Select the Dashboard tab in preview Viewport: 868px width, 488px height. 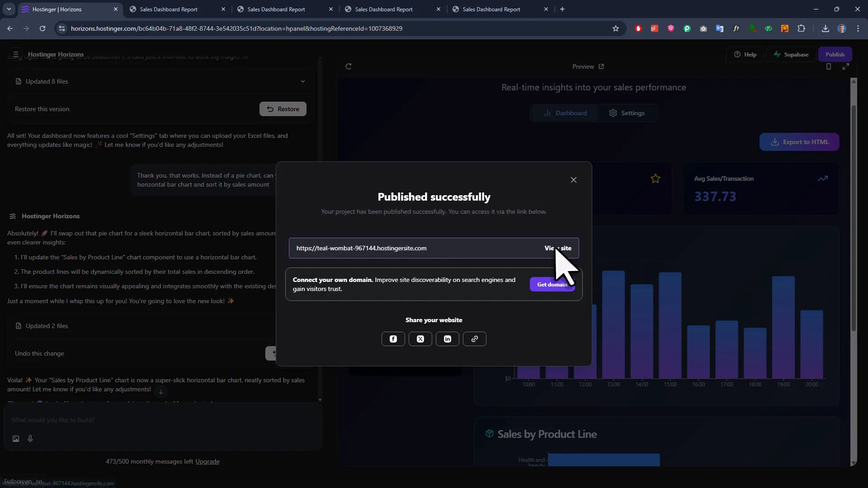coord(565,113)
